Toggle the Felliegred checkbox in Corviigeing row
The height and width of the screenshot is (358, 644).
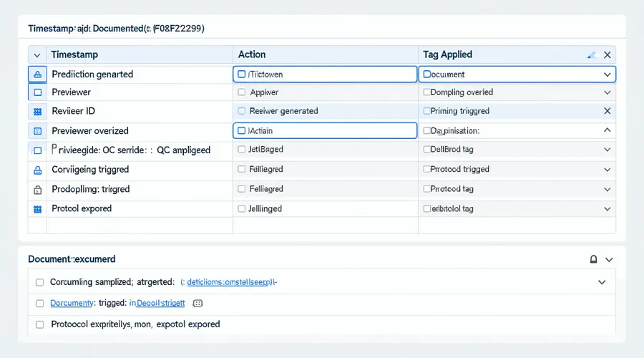(x=242, y=169)
